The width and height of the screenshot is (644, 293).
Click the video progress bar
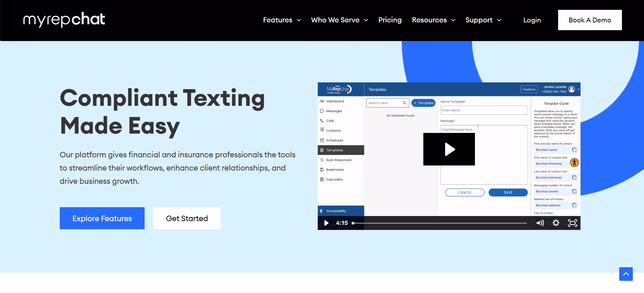point(440,223)
